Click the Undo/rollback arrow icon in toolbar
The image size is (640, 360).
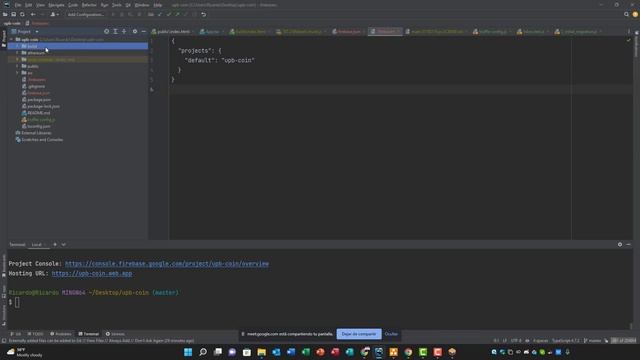pos(203,14)
